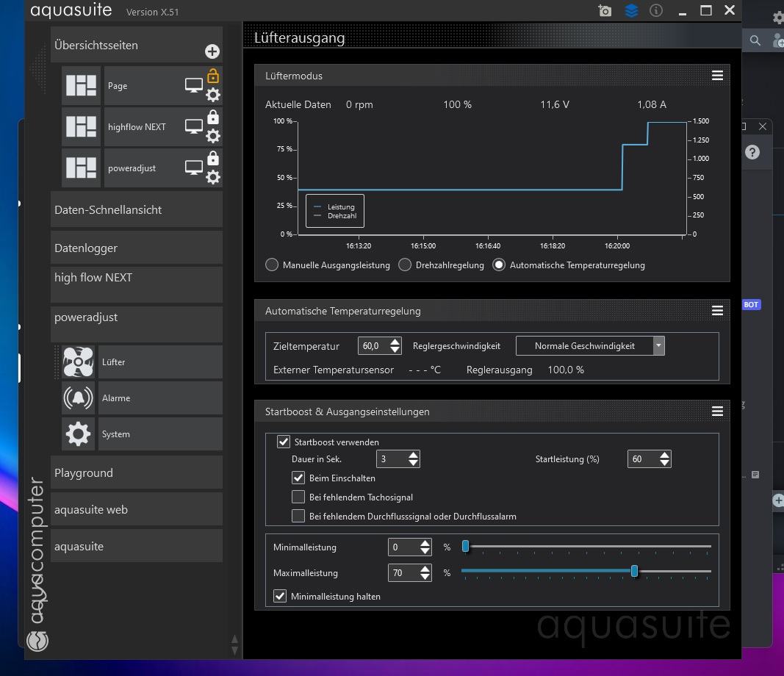This screenshot has height=676, width=784.
Task: Decrease Dauer in Sek. with down arrow
Action: pos(414,463)
